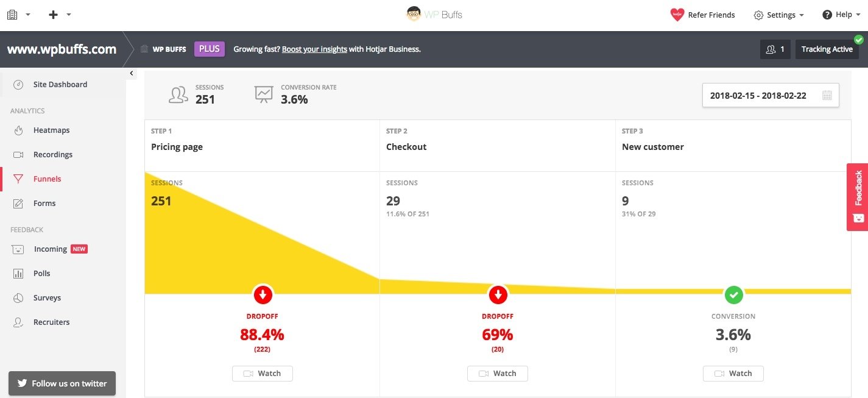Click the WP BUFFS organization label
This screenshot has height=398, width=868.
click(169, 49)
